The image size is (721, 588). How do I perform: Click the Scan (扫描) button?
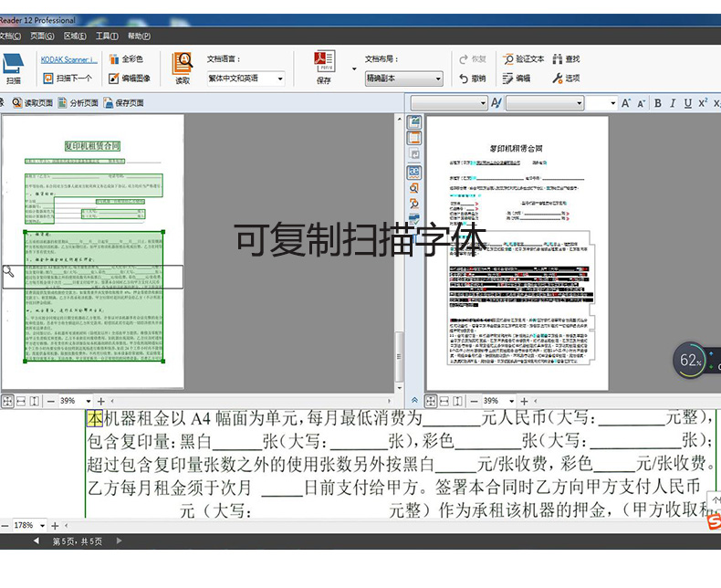pyautogui.click(x=13, y=68)
